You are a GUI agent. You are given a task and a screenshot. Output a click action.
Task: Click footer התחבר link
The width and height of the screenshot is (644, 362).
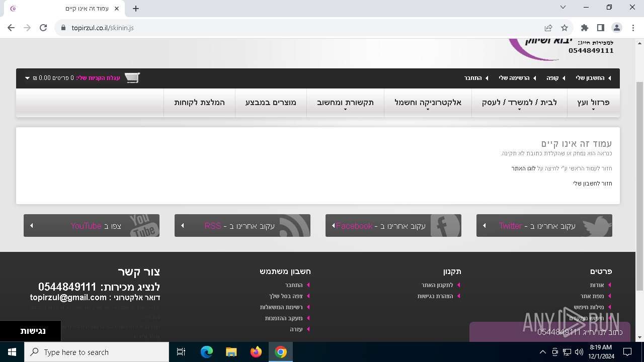(x=293, y=285)
